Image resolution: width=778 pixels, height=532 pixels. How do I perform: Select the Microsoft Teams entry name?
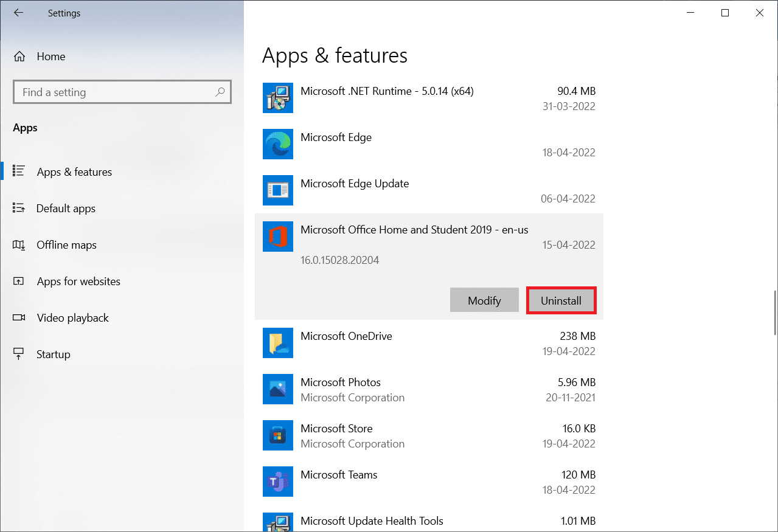point(339,475)
